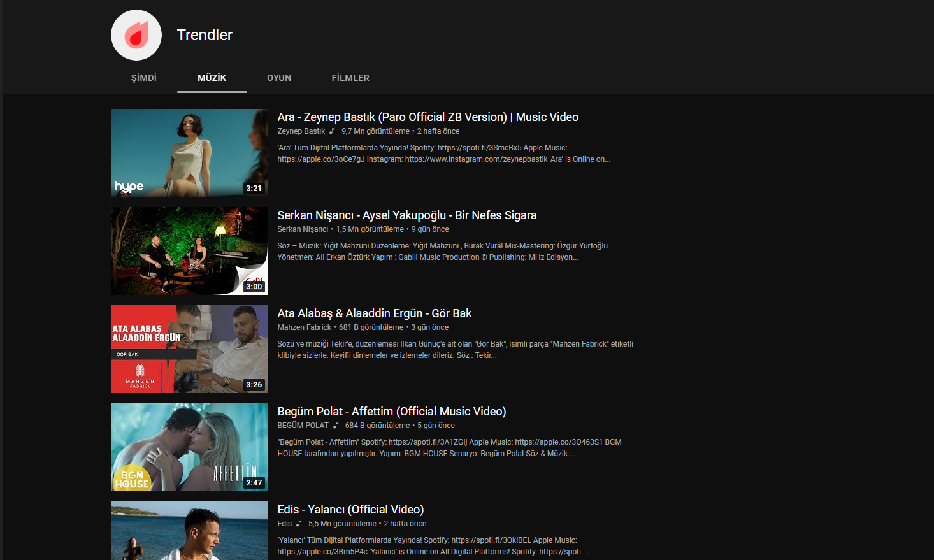The width and height of the screenshot is (934, 560).
Task: Click the '9 gün önce' upload date
Action: (430, 229)
